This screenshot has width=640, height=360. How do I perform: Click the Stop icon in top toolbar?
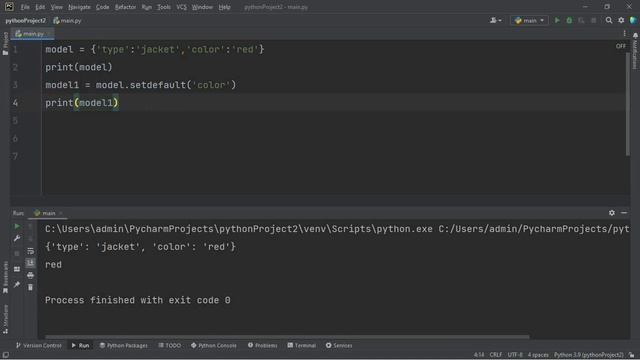pyautogui.click(x=593, y=20)
